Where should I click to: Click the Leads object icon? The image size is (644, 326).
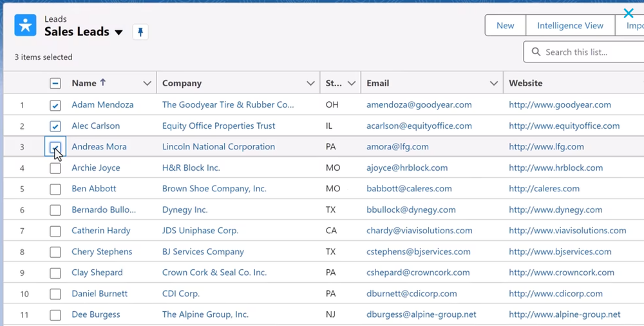[25, 26]
